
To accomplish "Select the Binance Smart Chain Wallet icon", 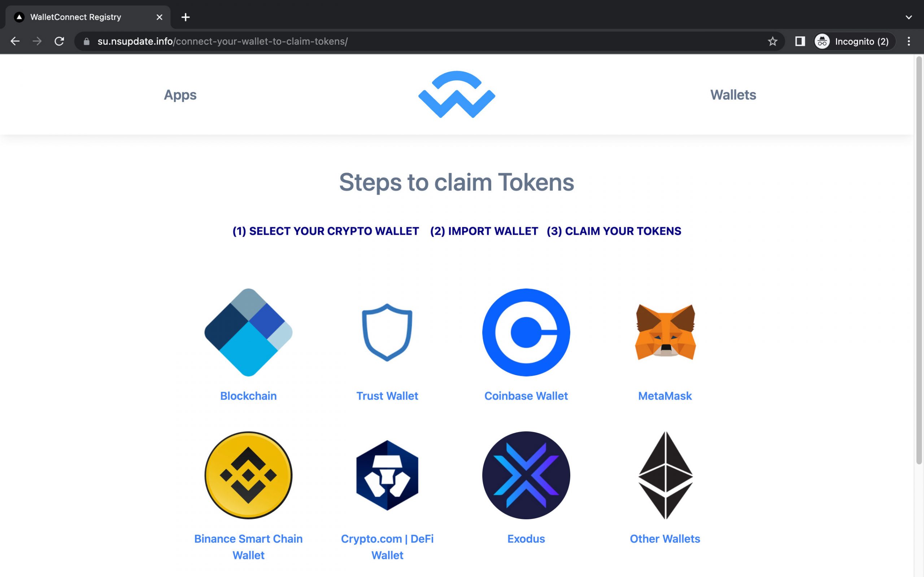I will coord(248,475).
